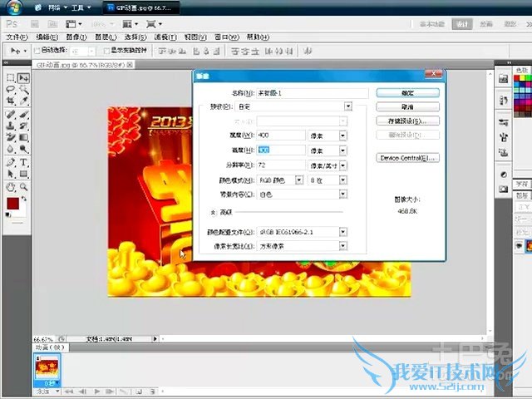
Task: Select the Clone Stamp tool
Action: (11, 126)
